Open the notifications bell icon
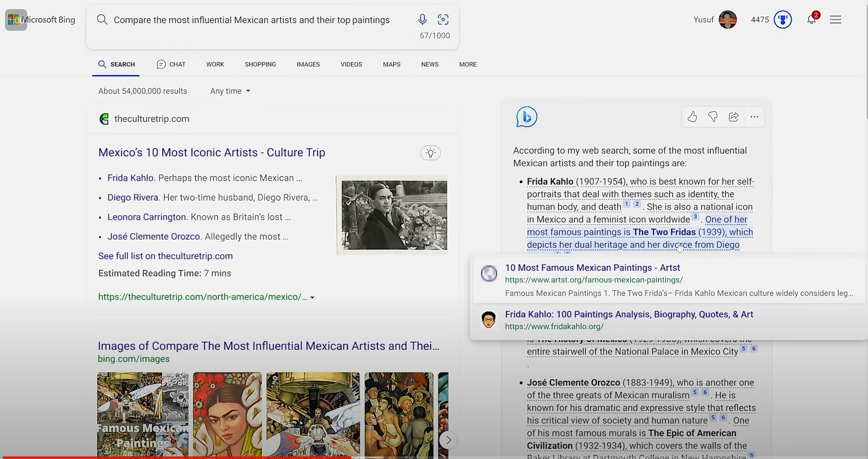Screen dimensions: 868x459 (812, 19)
